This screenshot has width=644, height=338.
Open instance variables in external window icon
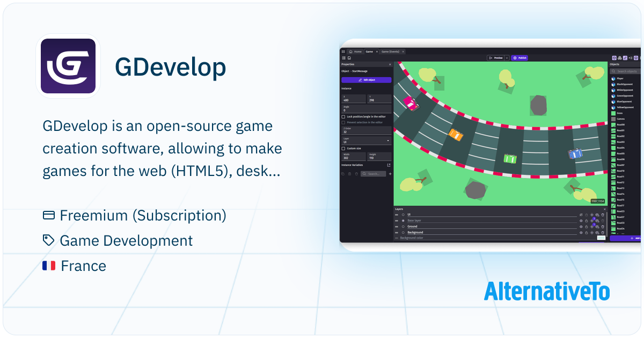click(x=389, y=165)
